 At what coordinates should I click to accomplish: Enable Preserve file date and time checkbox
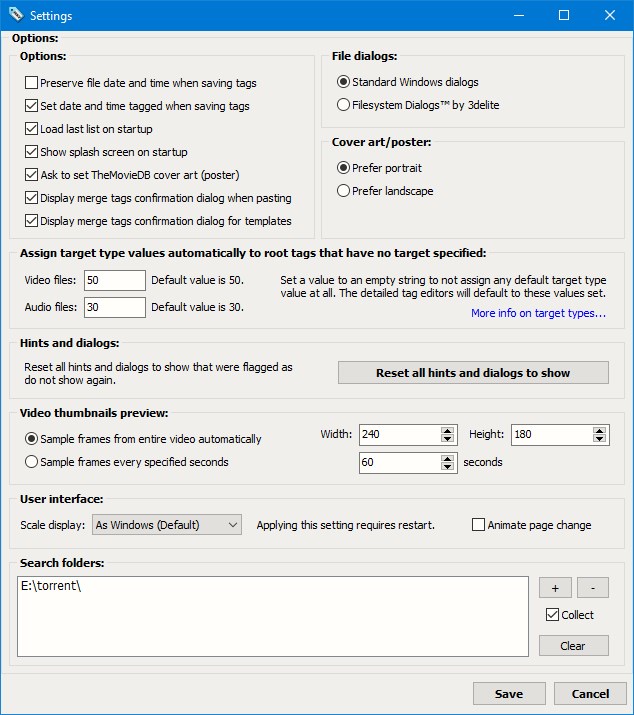pos(32,83)
